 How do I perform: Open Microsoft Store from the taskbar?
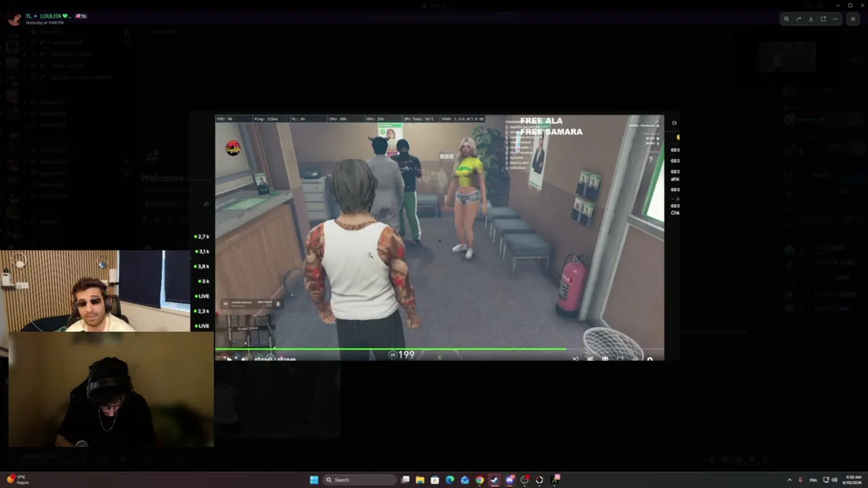pyautogui.click(x=435, y=480)
